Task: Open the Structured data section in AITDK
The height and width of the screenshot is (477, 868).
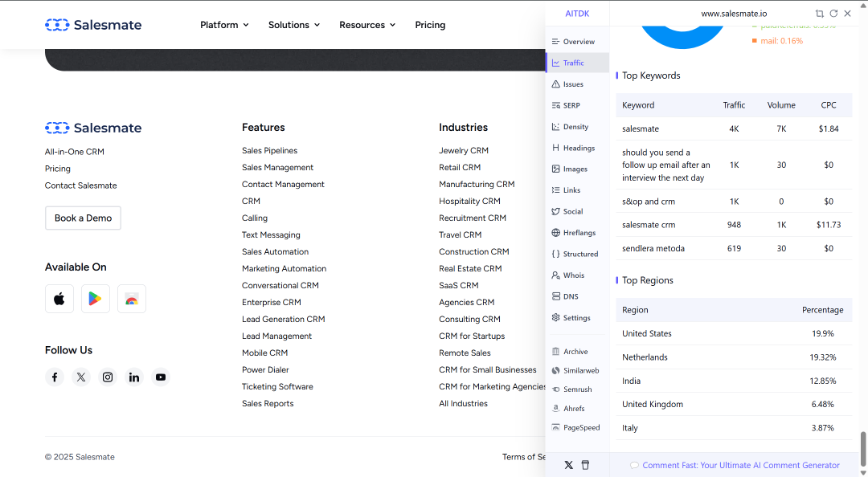Action: pyautogui.click(x=577, y=254)
